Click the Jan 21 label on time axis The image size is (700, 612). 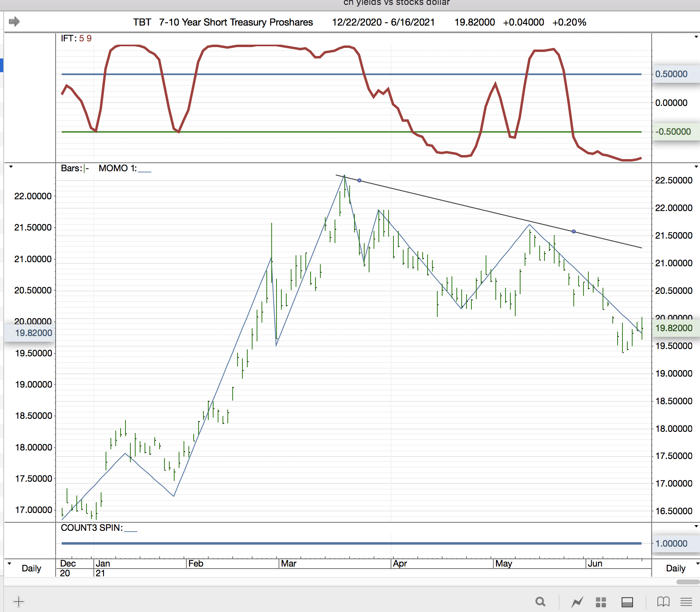[x=102, y=568]
